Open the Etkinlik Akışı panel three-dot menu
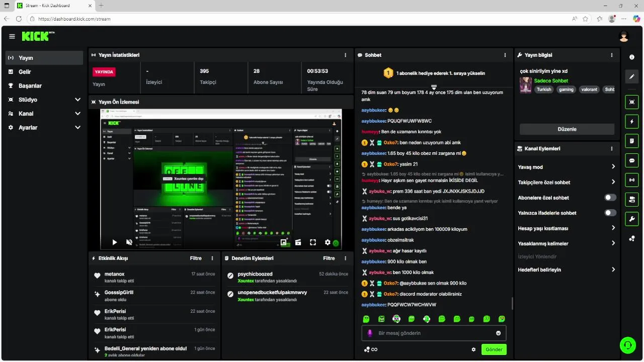The image size is (644, 362). 212,258
